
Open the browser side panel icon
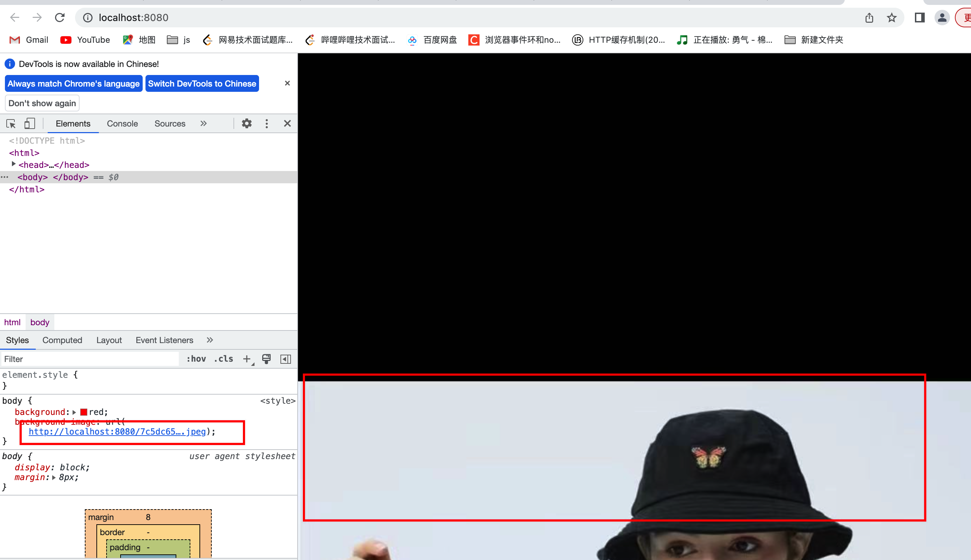(919, 18)
